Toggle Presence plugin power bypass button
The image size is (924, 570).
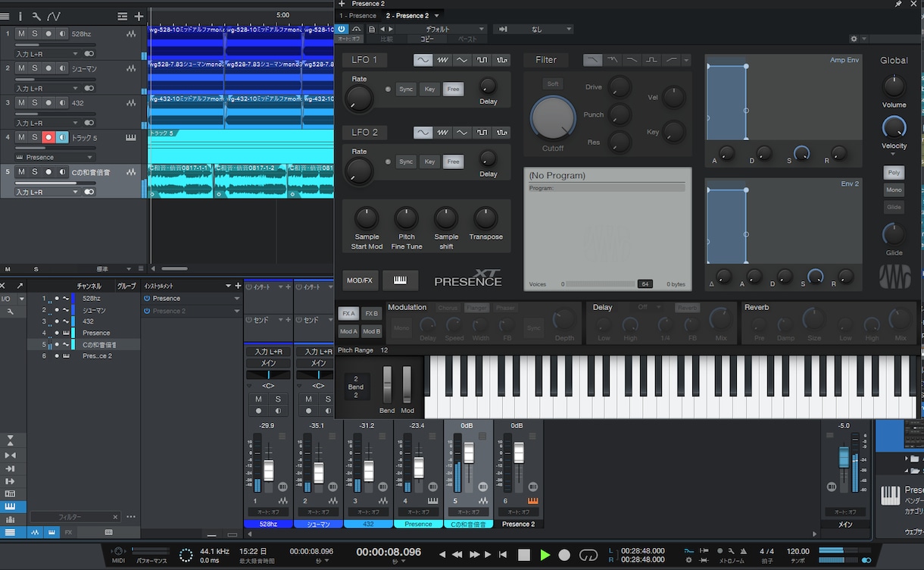(x=342, y=29)
